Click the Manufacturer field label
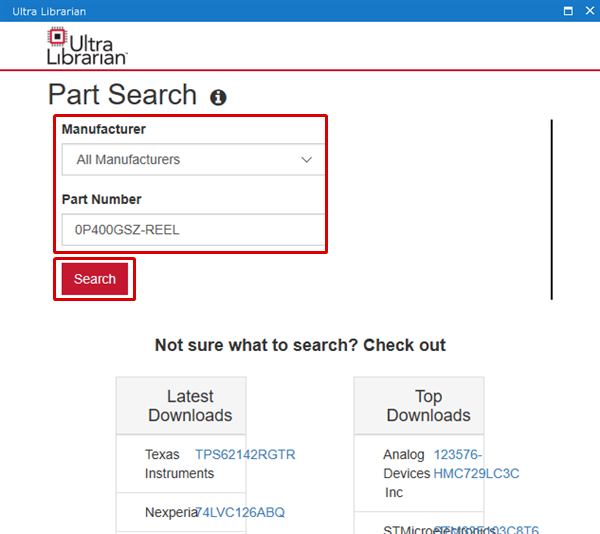The height and width of the screenshot is (534, 600). [x=104, y=129]
